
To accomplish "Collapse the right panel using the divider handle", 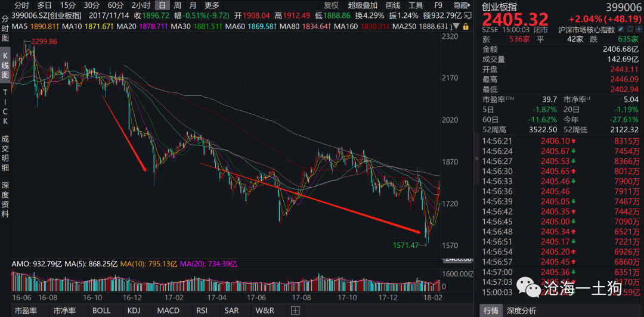I will [476, 158].
